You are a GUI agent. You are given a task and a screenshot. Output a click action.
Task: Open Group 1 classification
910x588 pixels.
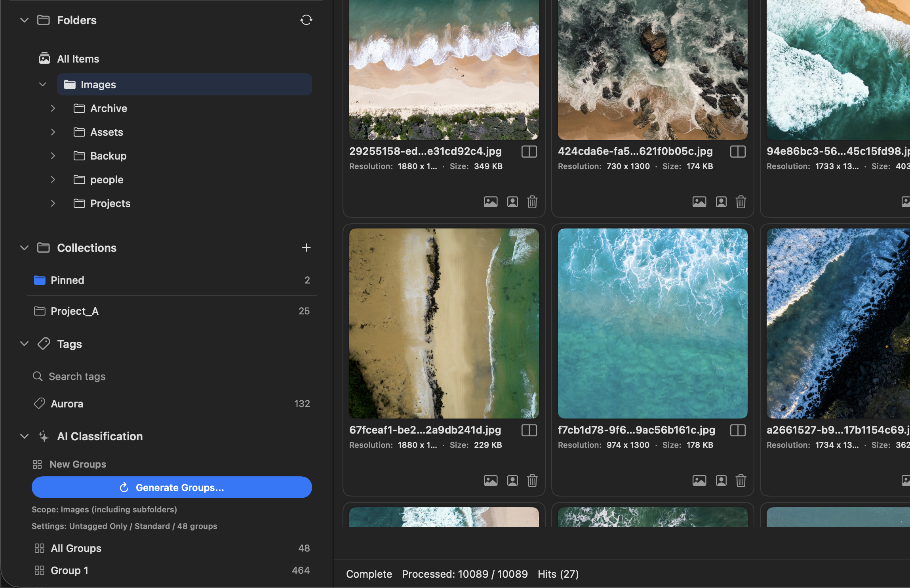[x=171, y=570]
